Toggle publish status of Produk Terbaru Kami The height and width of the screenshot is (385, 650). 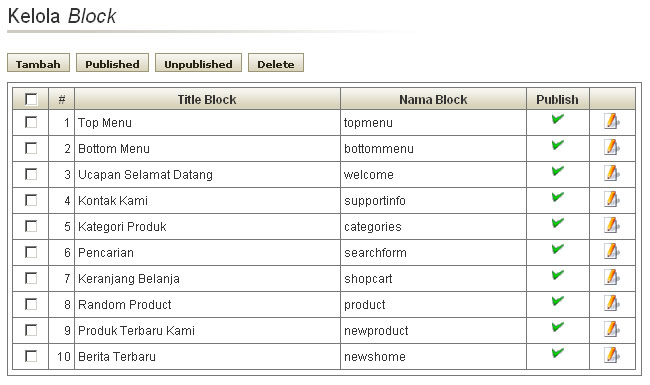point(558,327)
